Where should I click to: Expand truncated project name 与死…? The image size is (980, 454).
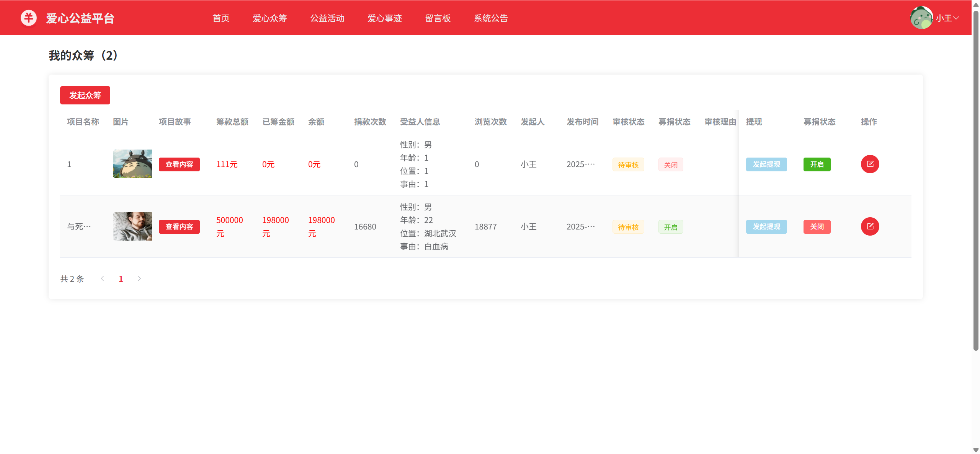coord(79,226)
